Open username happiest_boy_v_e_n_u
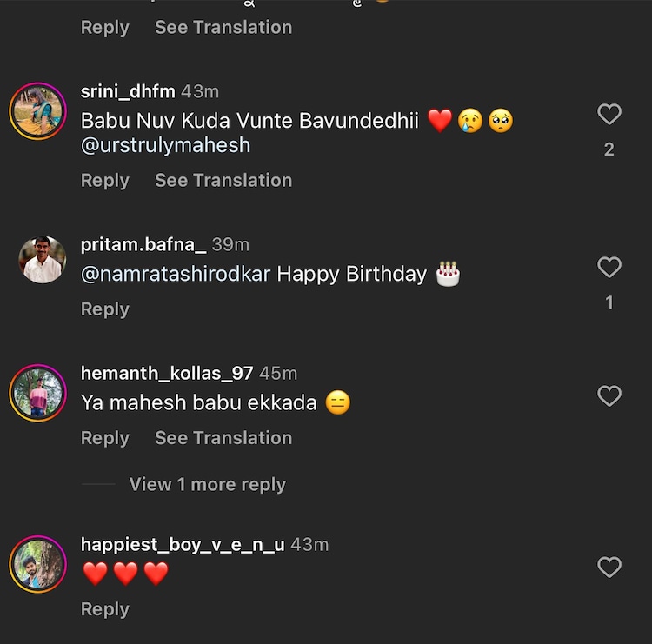Image resolution: width=652 pixels, height=644 pixels. pyautogui.click(x=183, y=545)
